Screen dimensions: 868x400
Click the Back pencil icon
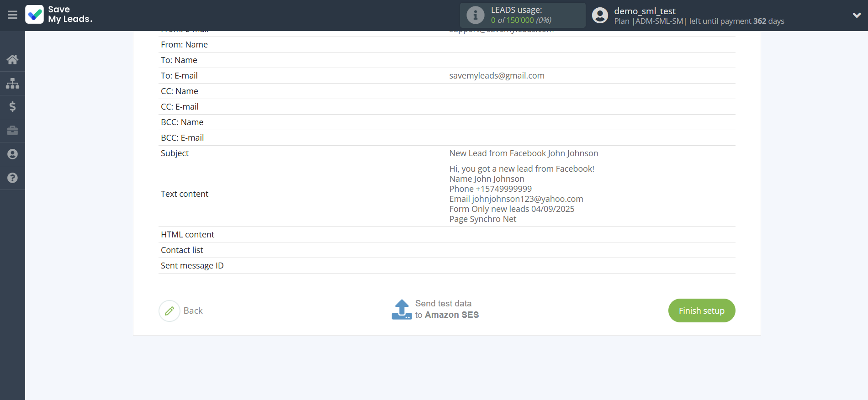coord(169,311)
